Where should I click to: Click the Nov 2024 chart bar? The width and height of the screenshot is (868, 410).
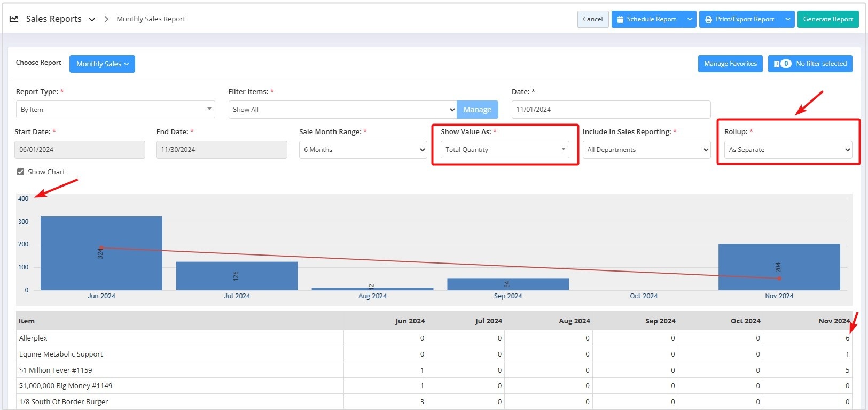coord(779,267)
